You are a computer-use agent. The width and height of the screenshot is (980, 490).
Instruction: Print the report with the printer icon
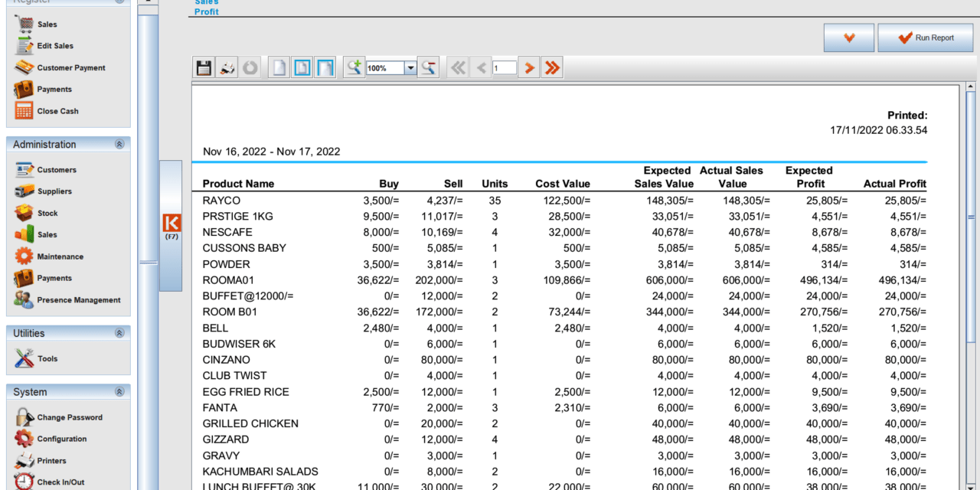[227, 68]
